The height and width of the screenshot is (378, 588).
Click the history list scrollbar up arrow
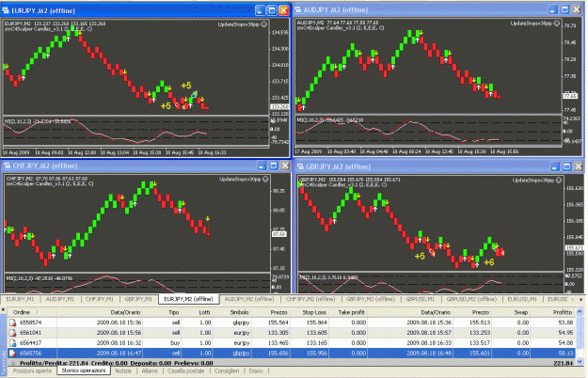point(580,311)
